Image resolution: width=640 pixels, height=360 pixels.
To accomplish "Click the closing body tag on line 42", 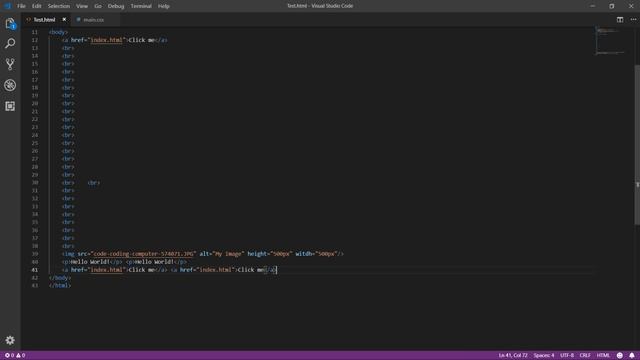I will pyautogui.click(x=60, y=278).
